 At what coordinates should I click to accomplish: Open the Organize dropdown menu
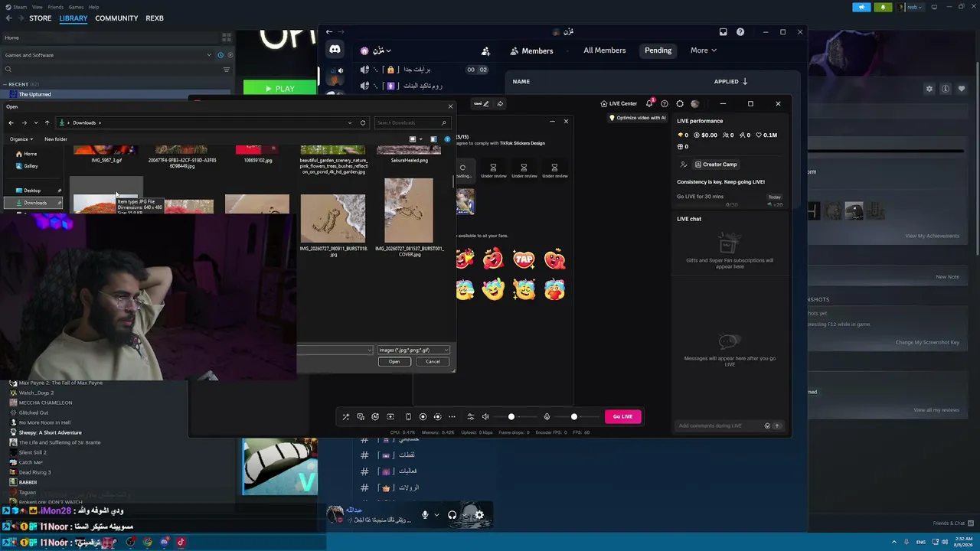[21, 139]
